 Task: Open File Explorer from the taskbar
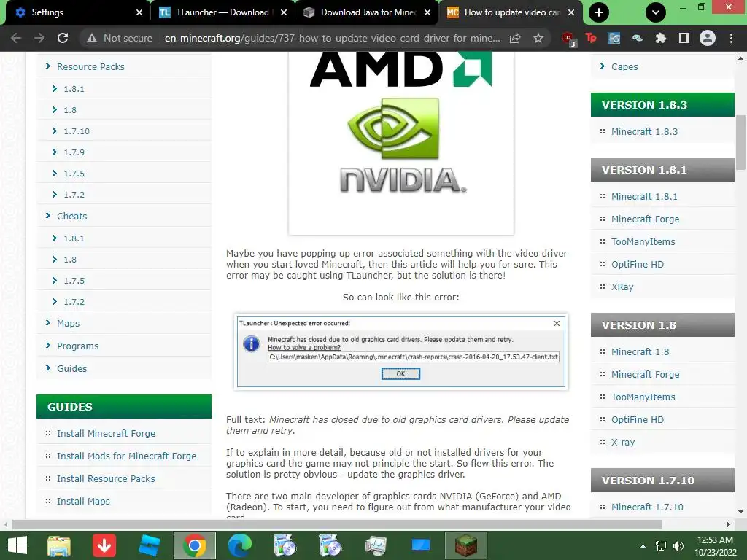pos(58,545)
